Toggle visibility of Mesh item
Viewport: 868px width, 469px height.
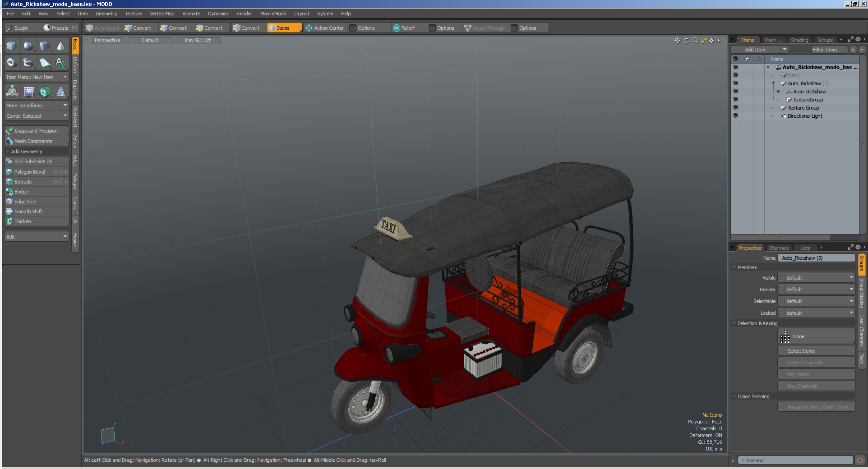[735, 75]
